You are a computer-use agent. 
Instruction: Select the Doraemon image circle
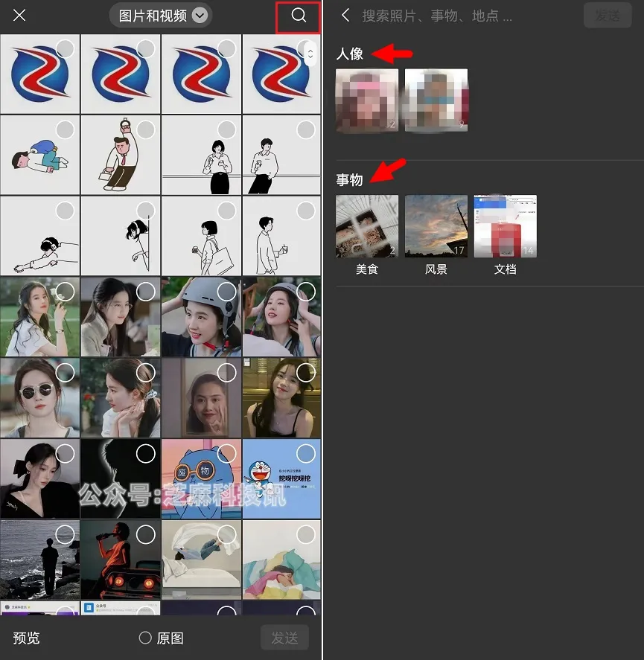pos(306,453)
